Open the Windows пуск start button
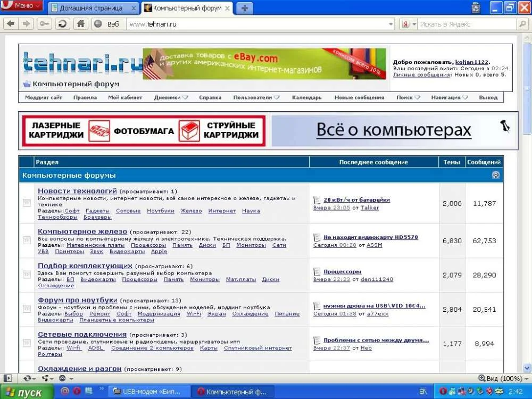The height and width of the screenshot is (399, 532). pyautogui.click(x=26, y=392)
